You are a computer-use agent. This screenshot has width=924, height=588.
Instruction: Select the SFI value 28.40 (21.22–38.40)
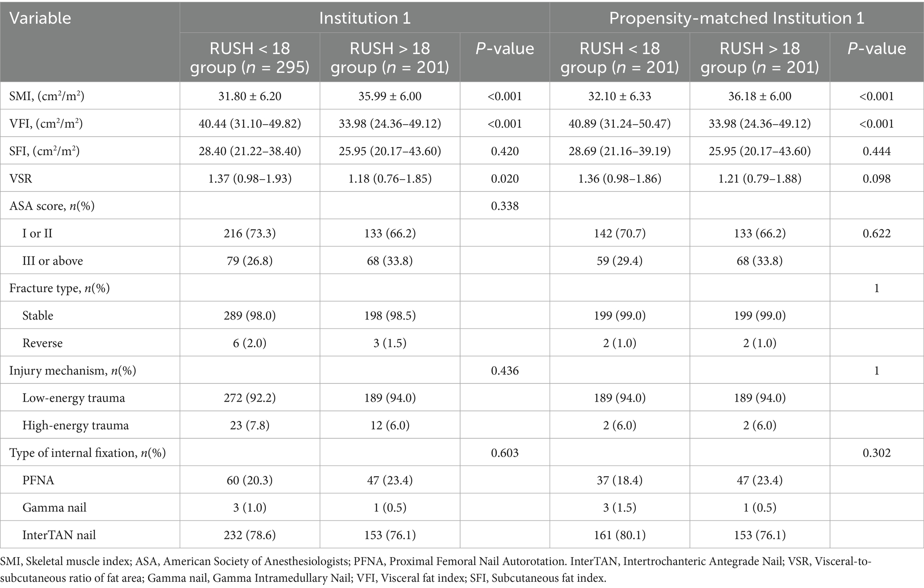[250, 151]
